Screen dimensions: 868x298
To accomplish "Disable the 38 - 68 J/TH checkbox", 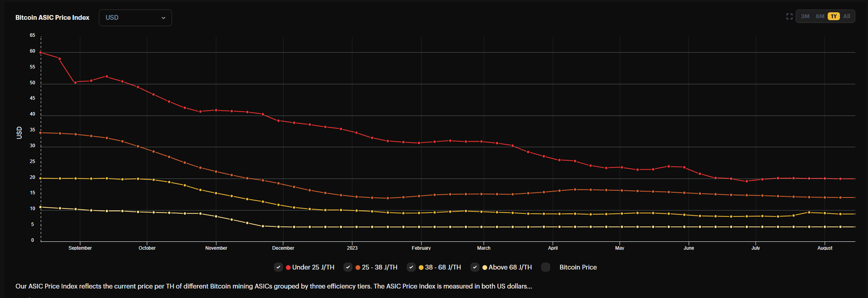I will click(411, 267).
